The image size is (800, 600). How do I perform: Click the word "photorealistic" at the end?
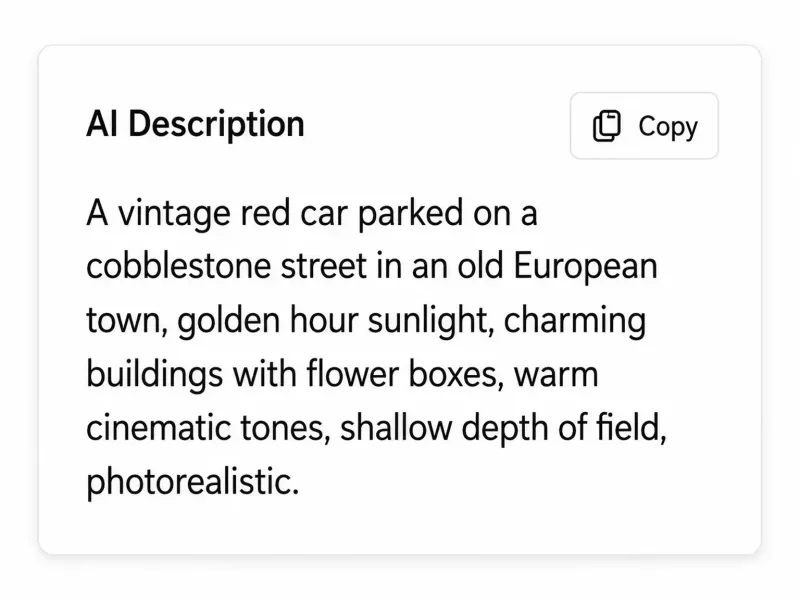point(192,482)
